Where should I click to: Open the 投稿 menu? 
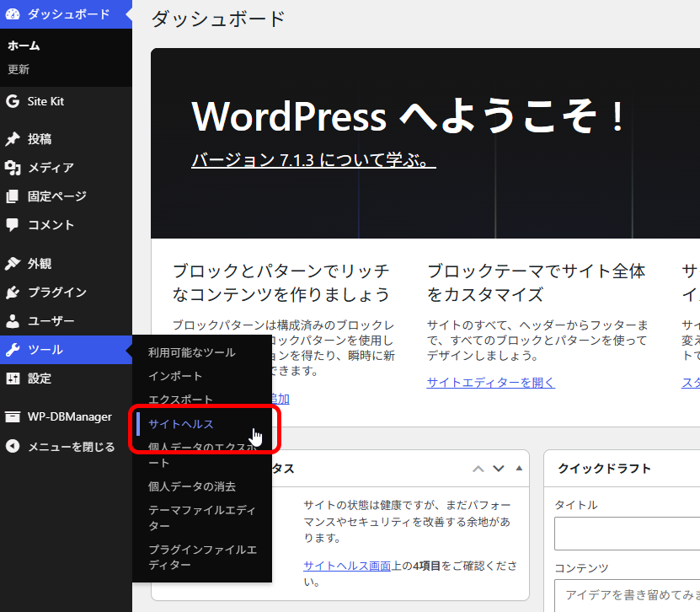point(66,139)
